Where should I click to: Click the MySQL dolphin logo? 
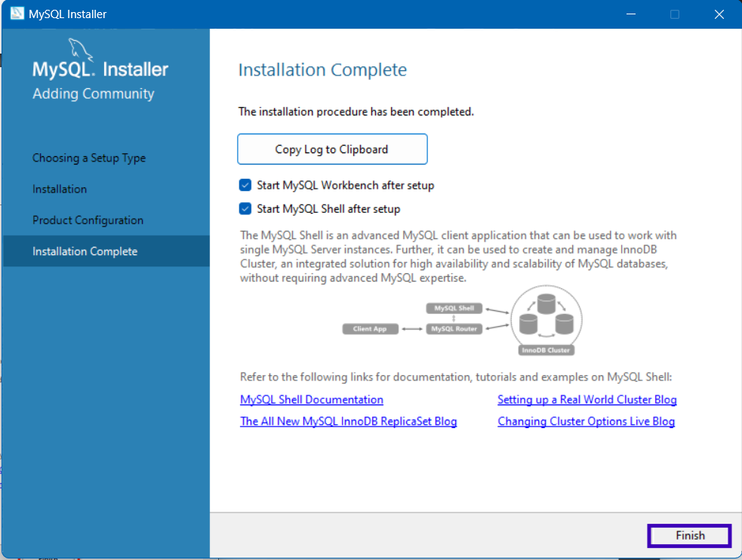point(81,50)
